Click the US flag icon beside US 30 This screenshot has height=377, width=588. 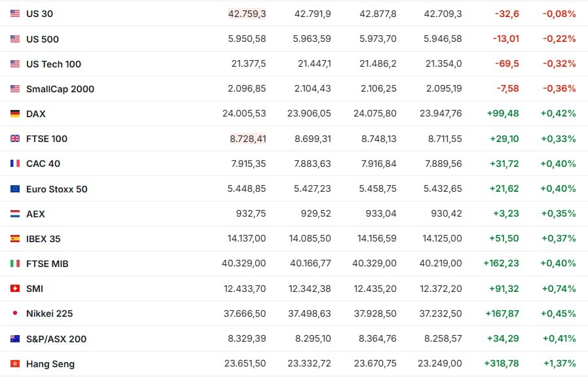pyautogui.click(x=15, y=14)
